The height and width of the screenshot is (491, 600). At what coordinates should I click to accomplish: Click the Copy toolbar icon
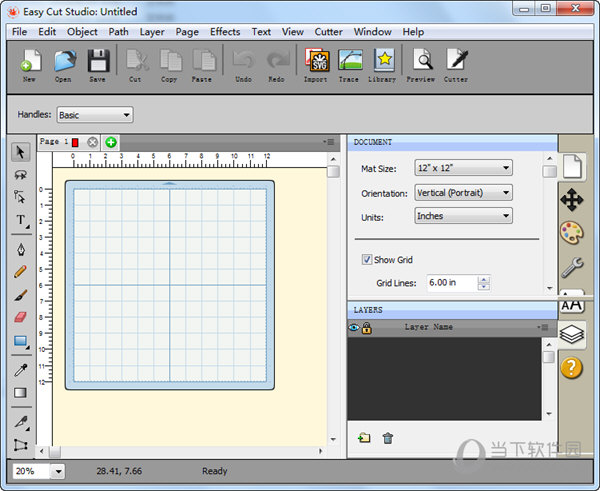point(170,60)
